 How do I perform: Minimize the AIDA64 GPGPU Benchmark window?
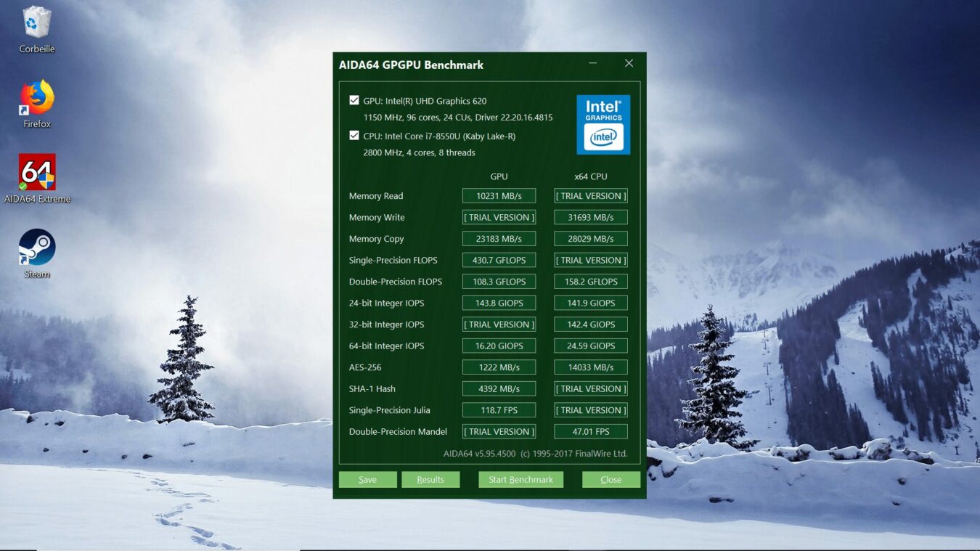point(593,64)
